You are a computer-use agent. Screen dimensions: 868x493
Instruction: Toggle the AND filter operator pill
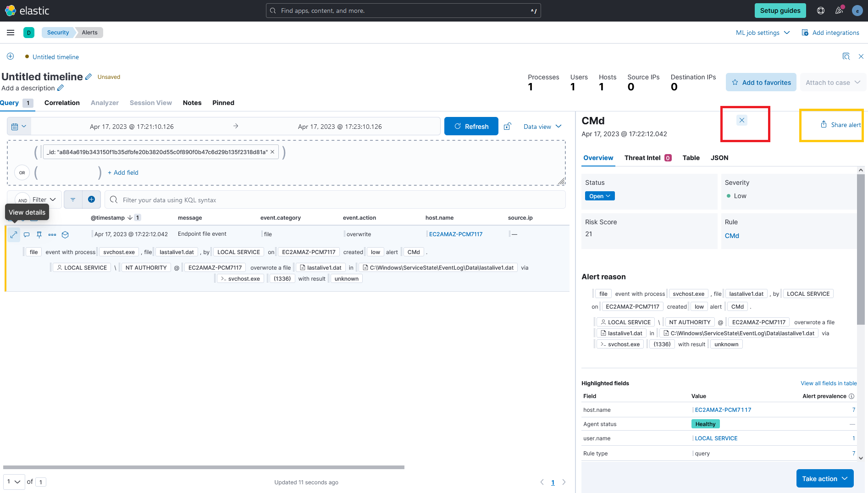22,199
